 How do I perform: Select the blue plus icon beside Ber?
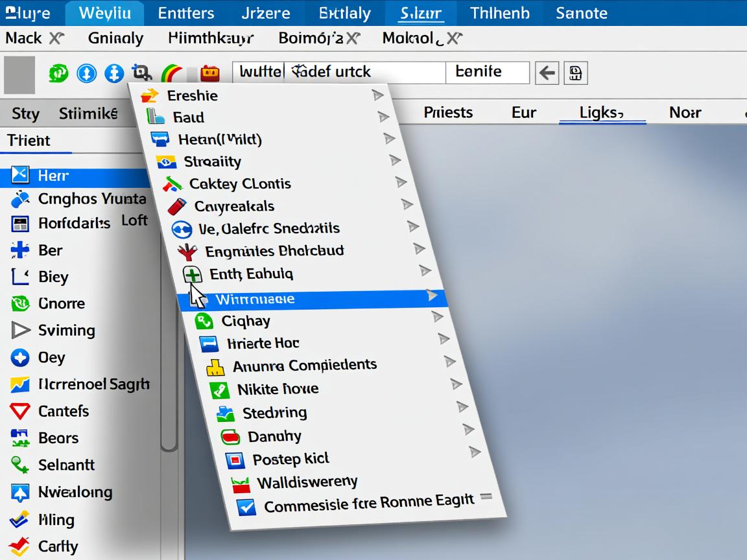[x=20, y=250]
